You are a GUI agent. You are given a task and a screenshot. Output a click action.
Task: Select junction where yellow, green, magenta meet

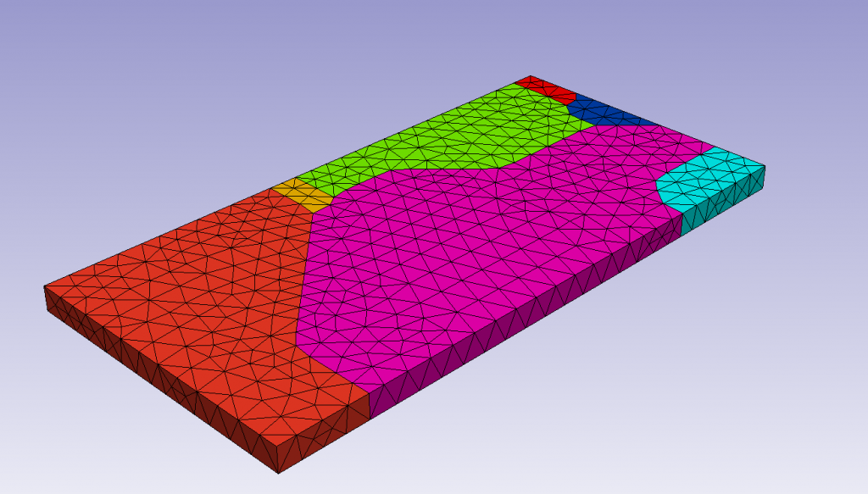334,203
